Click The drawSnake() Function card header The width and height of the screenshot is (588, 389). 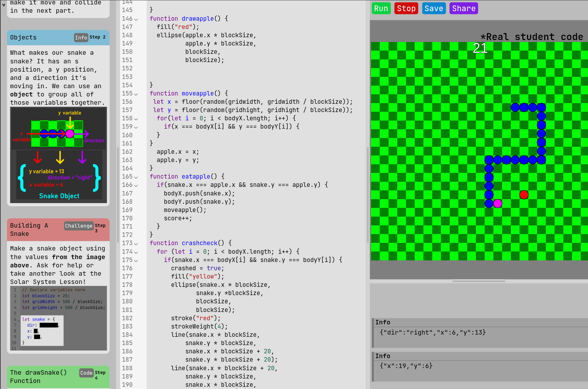58,377
